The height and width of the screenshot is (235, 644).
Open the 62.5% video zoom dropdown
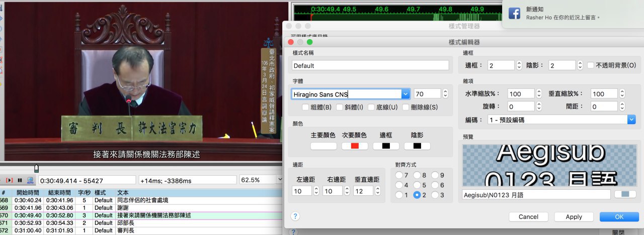coord(261,180)
